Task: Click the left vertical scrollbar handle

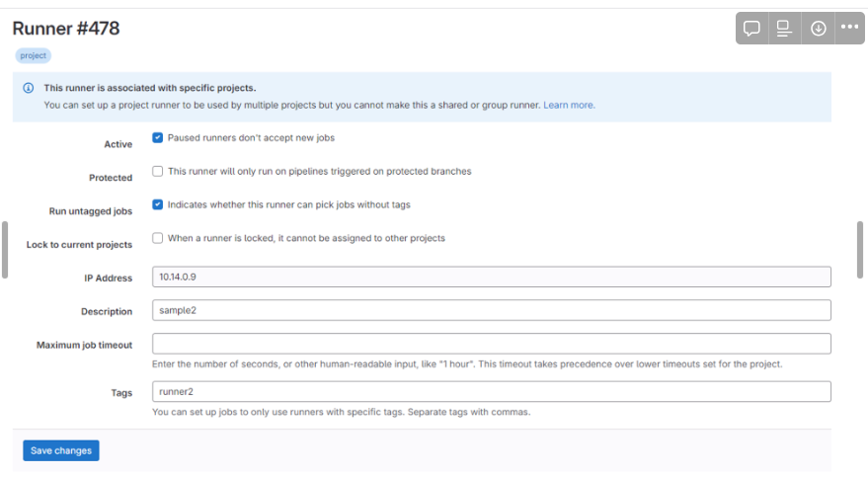Action: click(x=6, y=249)
